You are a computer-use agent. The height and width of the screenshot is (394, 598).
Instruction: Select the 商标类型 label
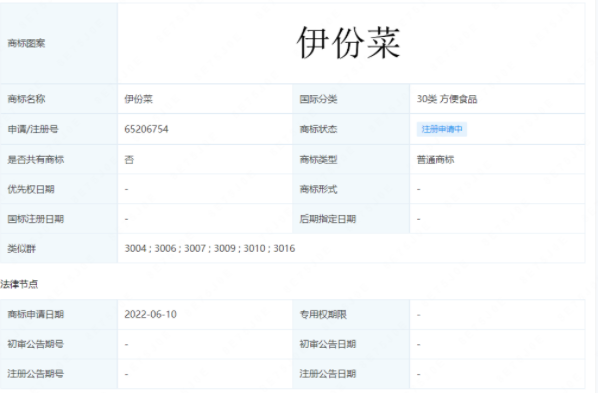pyautogui.click(x=318, y=159)
